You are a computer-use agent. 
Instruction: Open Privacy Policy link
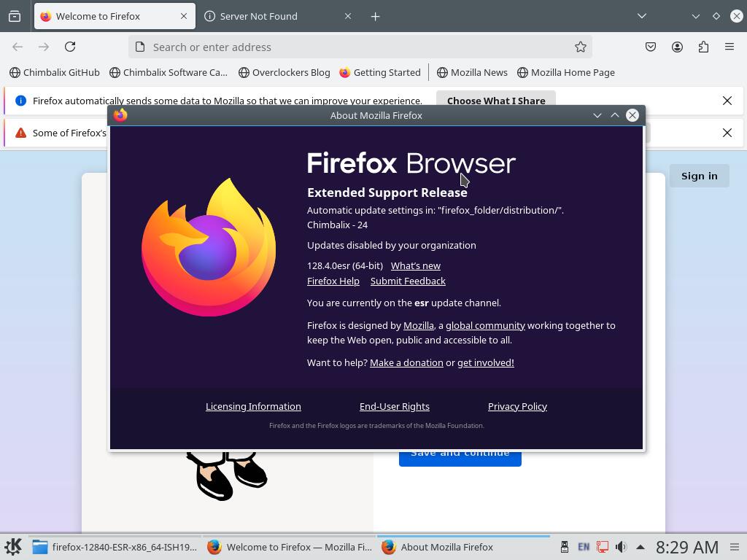coord(517,406)
